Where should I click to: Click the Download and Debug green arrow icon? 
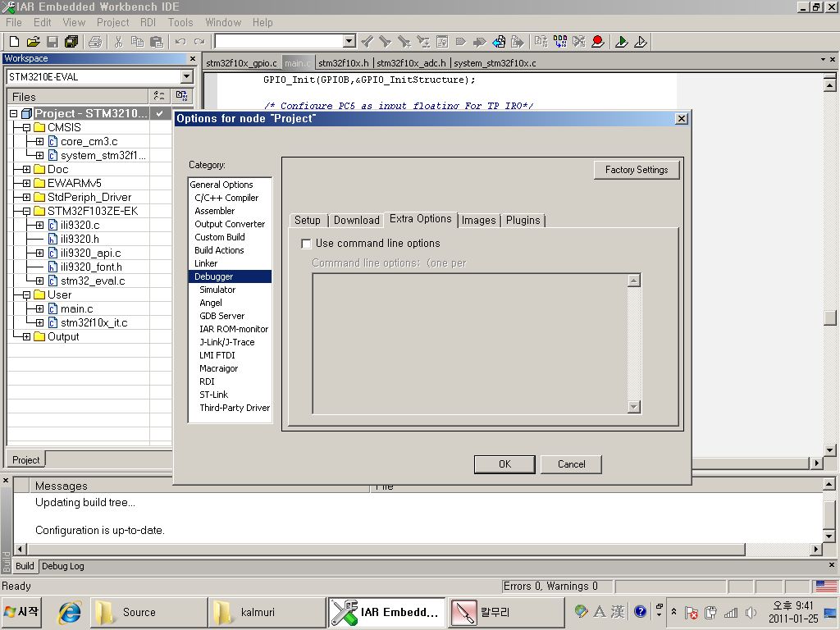[x=622, y=41]
